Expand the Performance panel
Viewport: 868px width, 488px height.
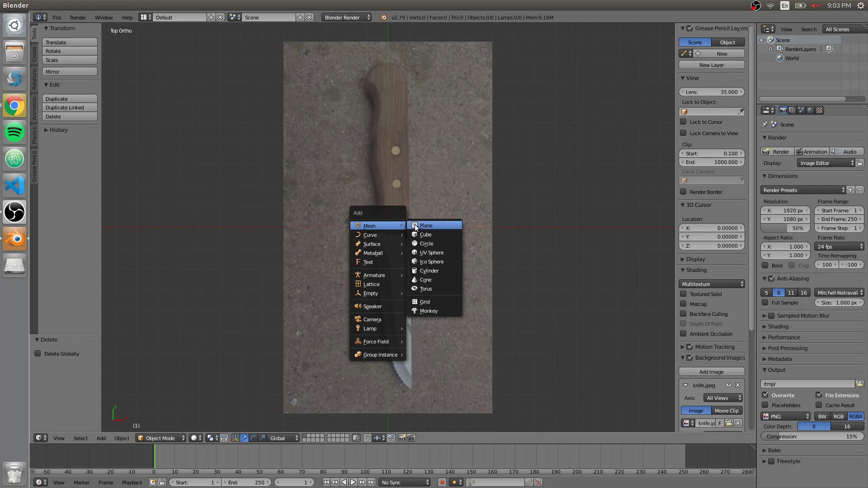point(784,338)
